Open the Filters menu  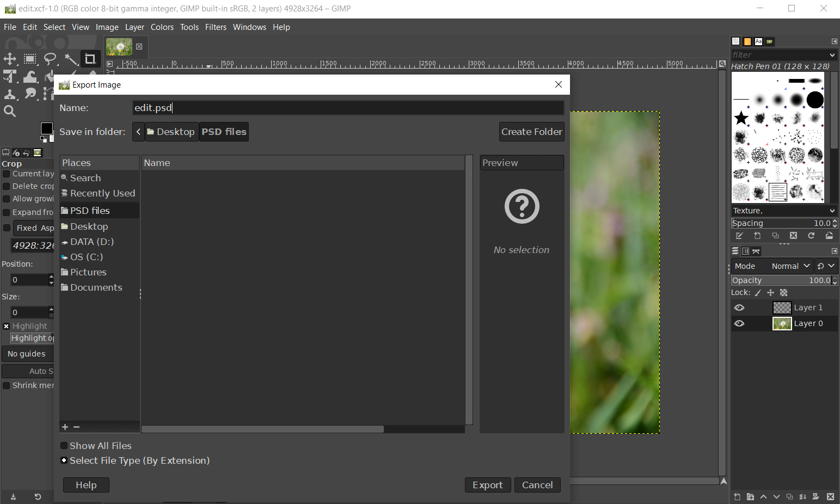pos(216,27)
